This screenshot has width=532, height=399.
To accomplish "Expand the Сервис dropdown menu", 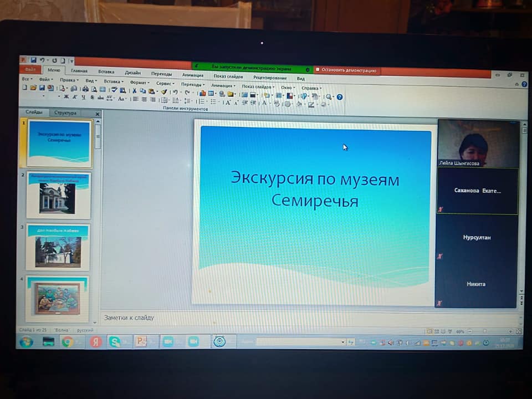I will tap(165, 83).
